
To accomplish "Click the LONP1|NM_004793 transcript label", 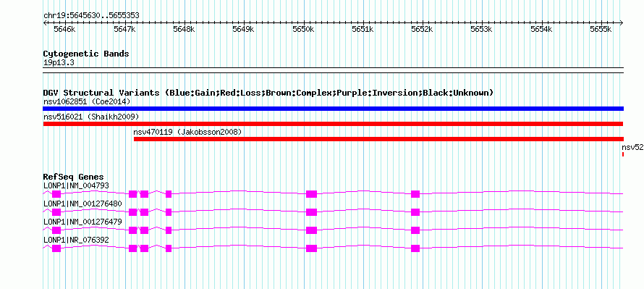I will 76,186.
